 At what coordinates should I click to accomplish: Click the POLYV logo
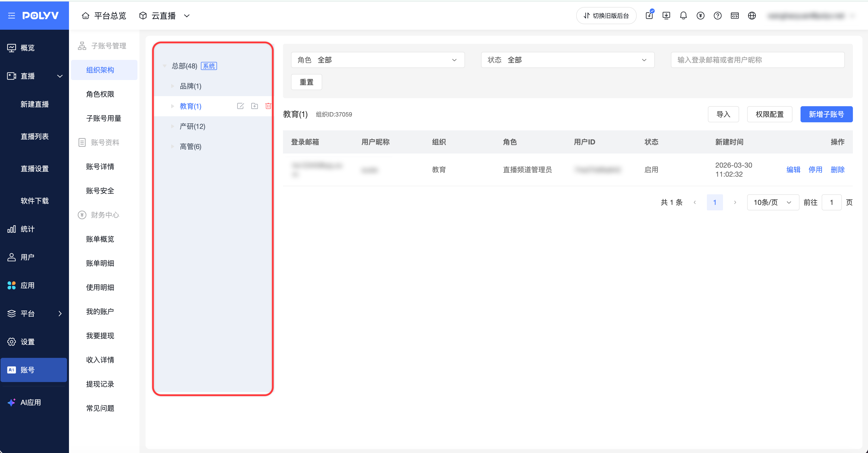[41, 16]
